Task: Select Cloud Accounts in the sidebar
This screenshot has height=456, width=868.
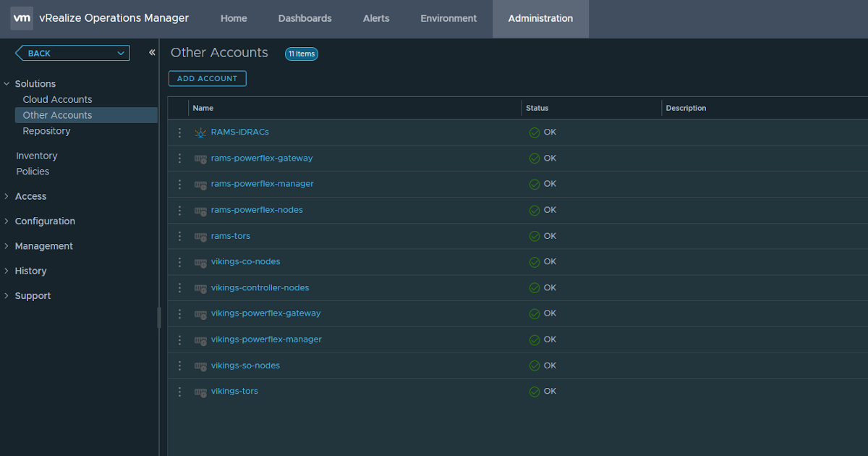Action: pyautogui.click(x=57, y=99)
